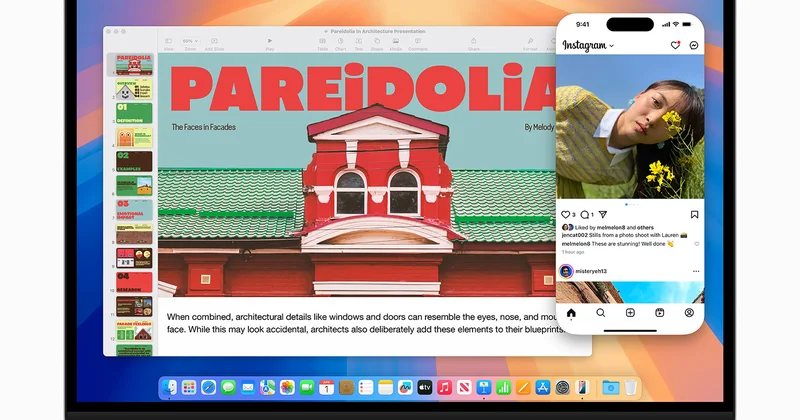Go to Instagram Home tab
800x420 pixels.
(571, 313)
